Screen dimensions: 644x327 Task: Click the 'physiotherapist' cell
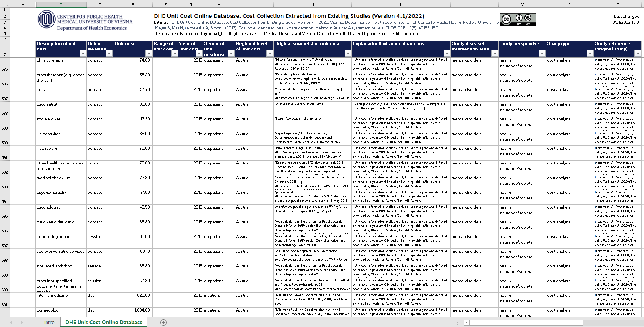click(x=61, y=65)
